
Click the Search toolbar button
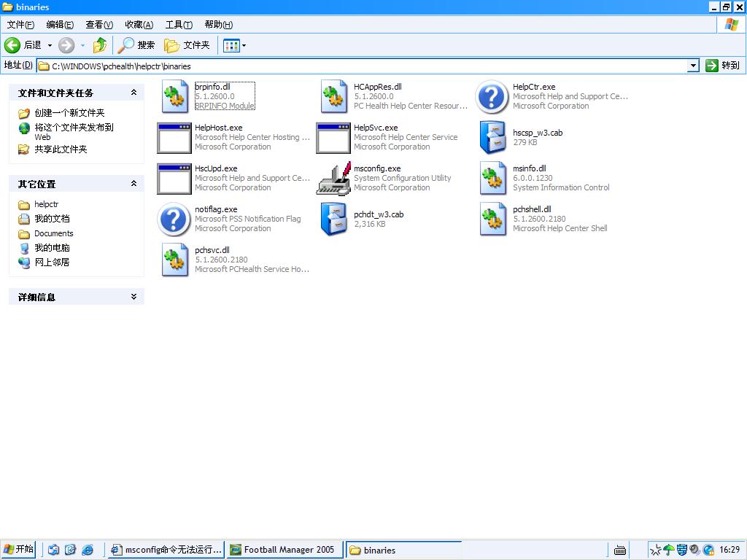point(137,45)
